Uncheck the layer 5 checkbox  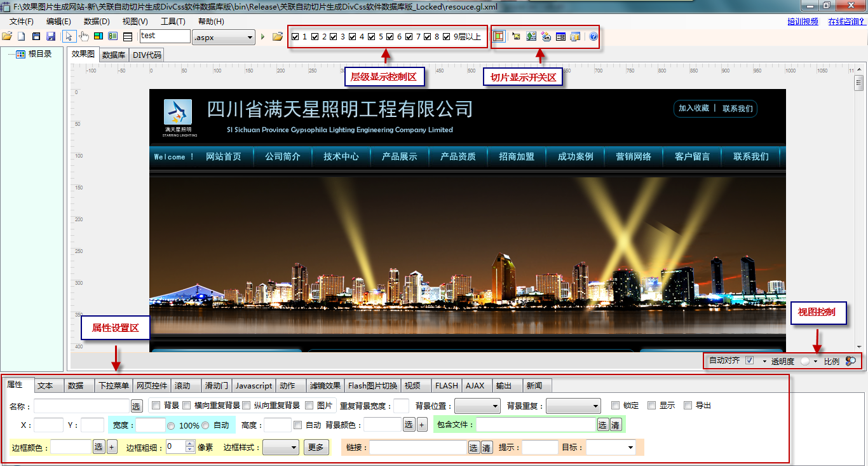point(372,37)
